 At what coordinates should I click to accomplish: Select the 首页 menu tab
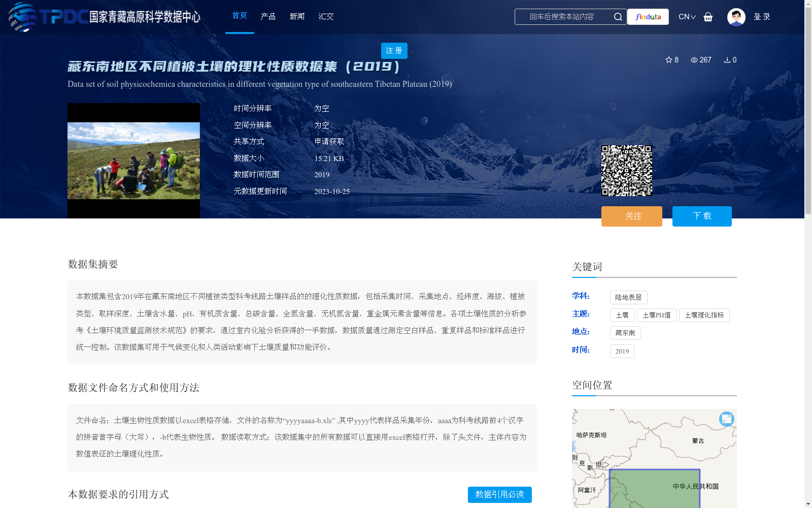point(240,16)
